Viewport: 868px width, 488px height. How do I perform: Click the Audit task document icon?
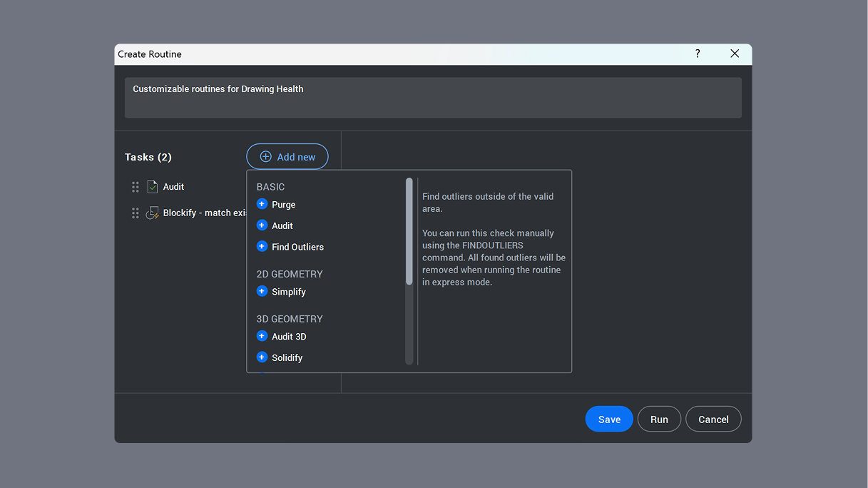point(152,187)
